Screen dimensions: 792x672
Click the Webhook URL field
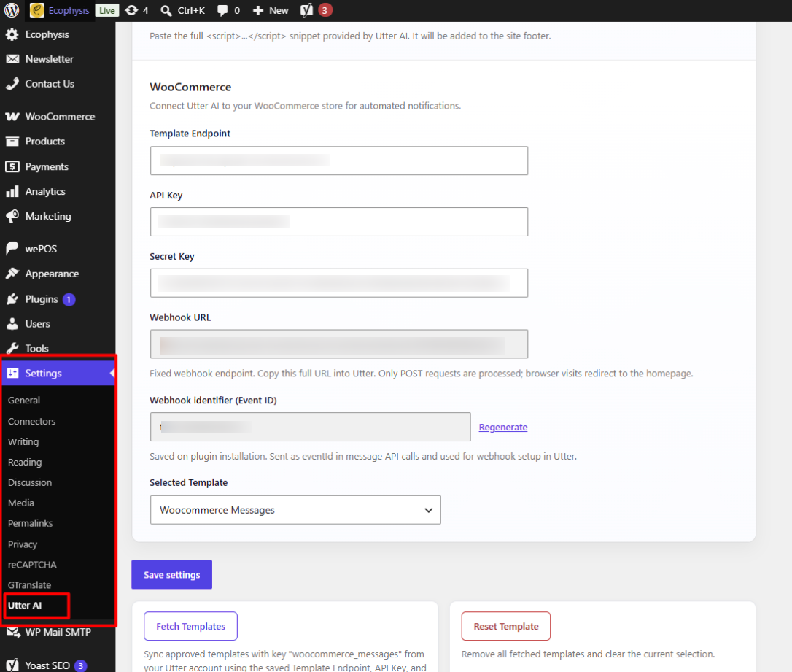[x=339, y=344]
